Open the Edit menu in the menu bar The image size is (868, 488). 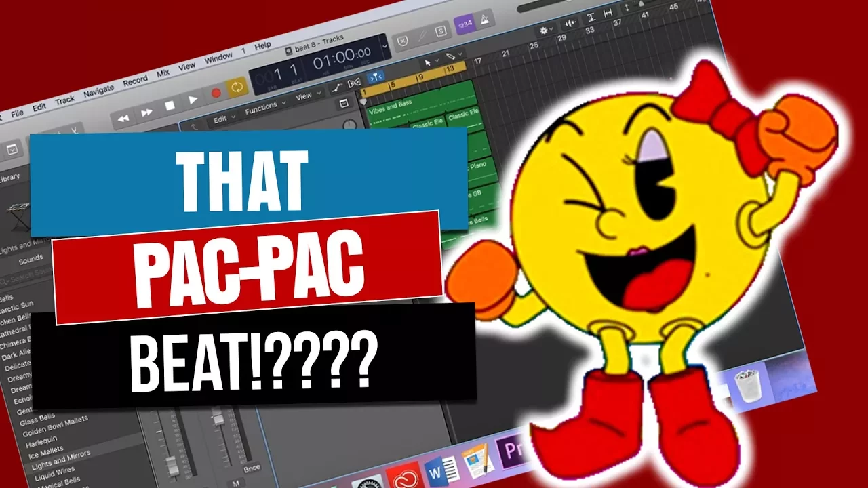pos(39,107)
